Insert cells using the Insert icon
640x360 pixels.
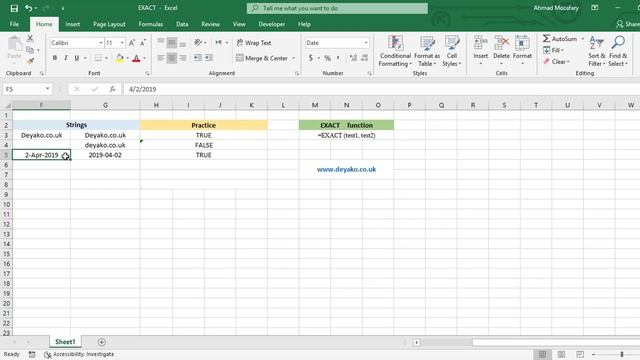point(480,42)
